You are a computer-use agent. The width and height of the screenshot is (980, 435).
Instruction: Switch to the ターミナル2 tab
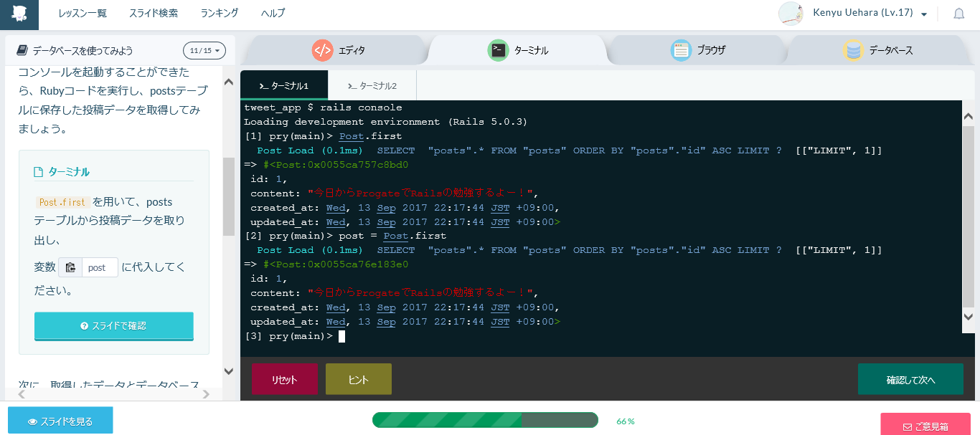click(x=372, y=86)
